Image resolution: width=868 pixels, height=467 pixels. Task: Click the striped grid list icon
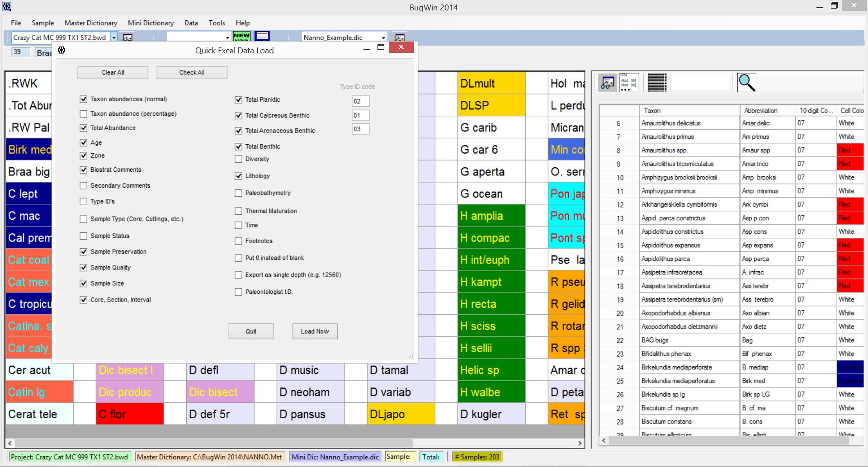click(x=657, y=83)
